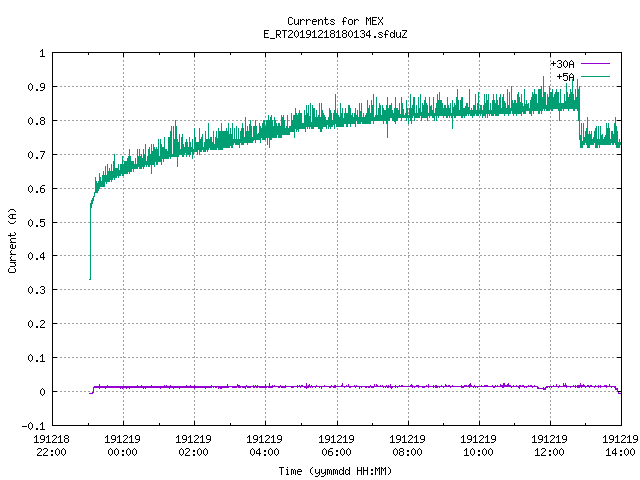
Task: Click the green trace's initial vertical rise near 0.33 A
Action: coord(90,243)
